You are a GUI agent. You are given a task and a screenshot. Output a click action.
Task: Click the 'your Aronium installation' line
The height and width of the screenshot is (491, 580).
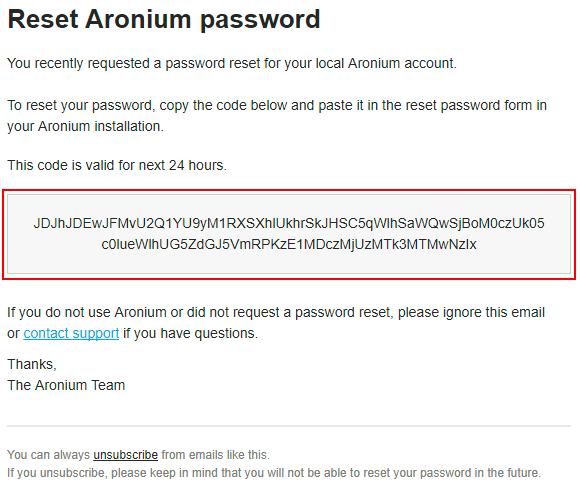[85, 127]
